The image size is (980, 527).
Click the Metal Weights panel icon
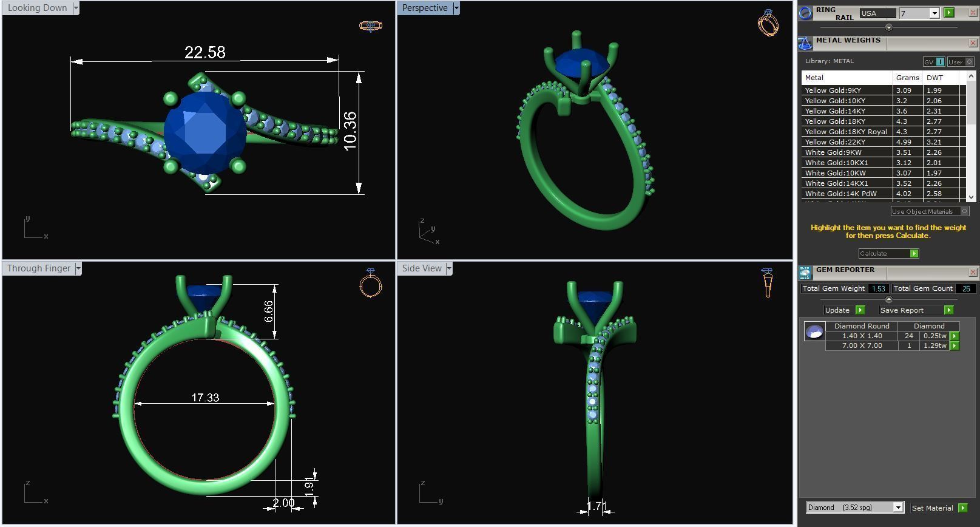(805, 44)
